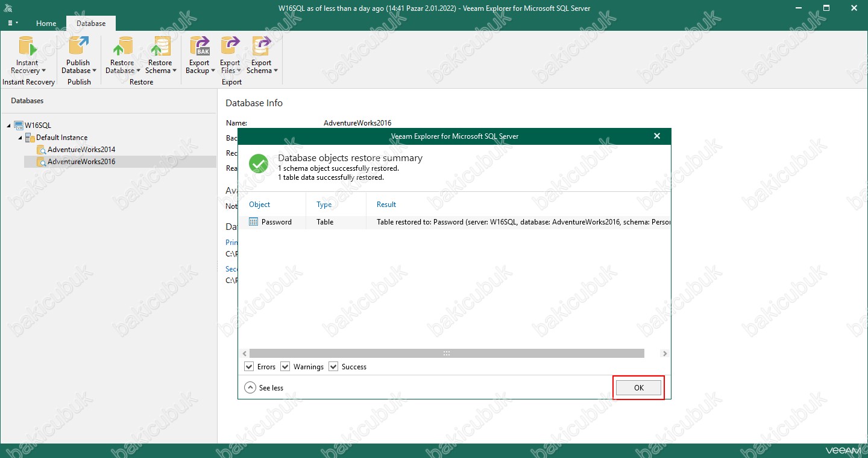Viewport: 868px width, 458px height.
Task: Open the Export Schema dropdown arrow
Action: pyautogui.click(x=275, y=71)
